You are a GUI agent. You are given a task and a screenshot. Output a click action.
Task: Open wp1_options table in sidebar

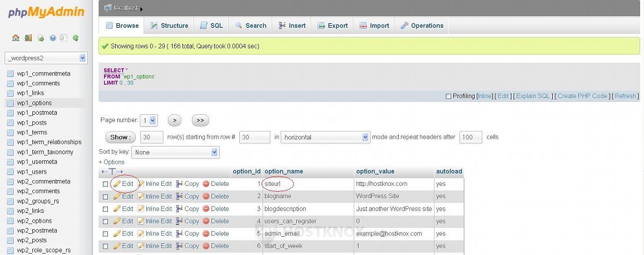tap(34, 103)
